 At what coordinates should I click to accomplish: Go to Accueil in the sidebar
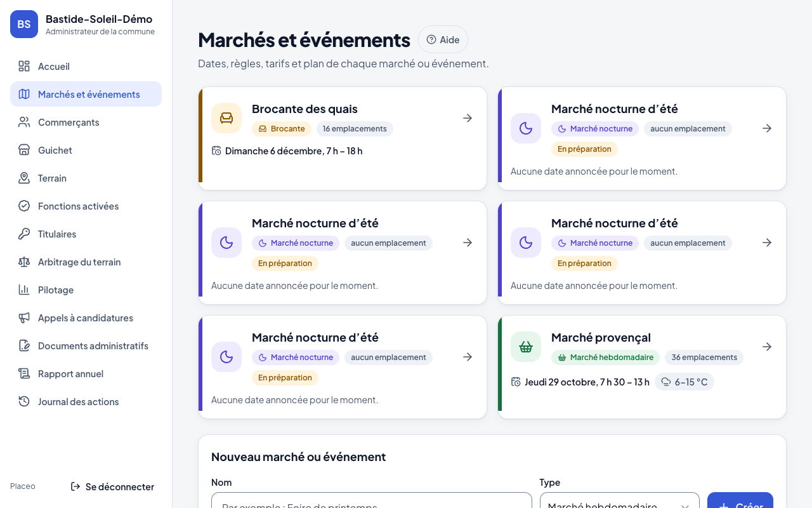(86, 66)
